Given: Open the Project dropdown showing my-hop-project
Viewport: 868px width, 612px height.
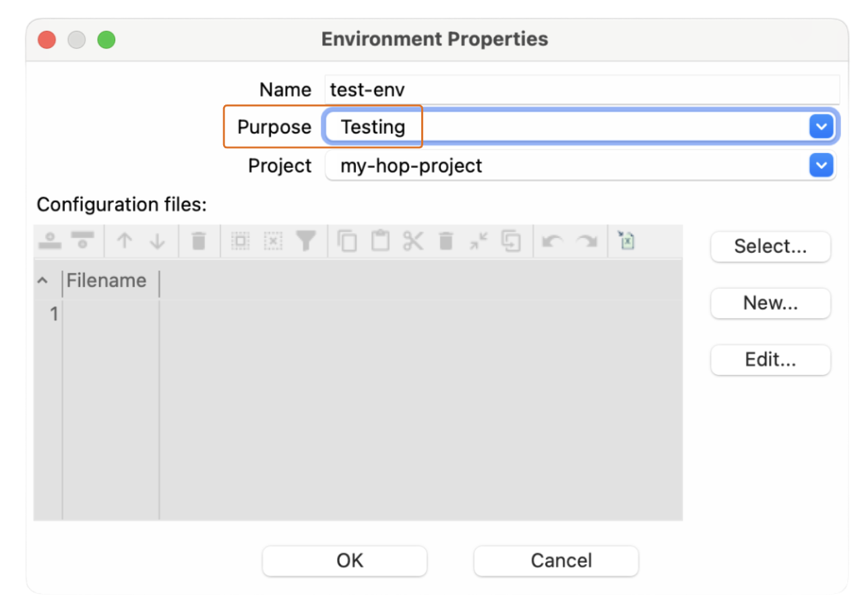Looking at the screenshot, I should click(x=821, y=165).
